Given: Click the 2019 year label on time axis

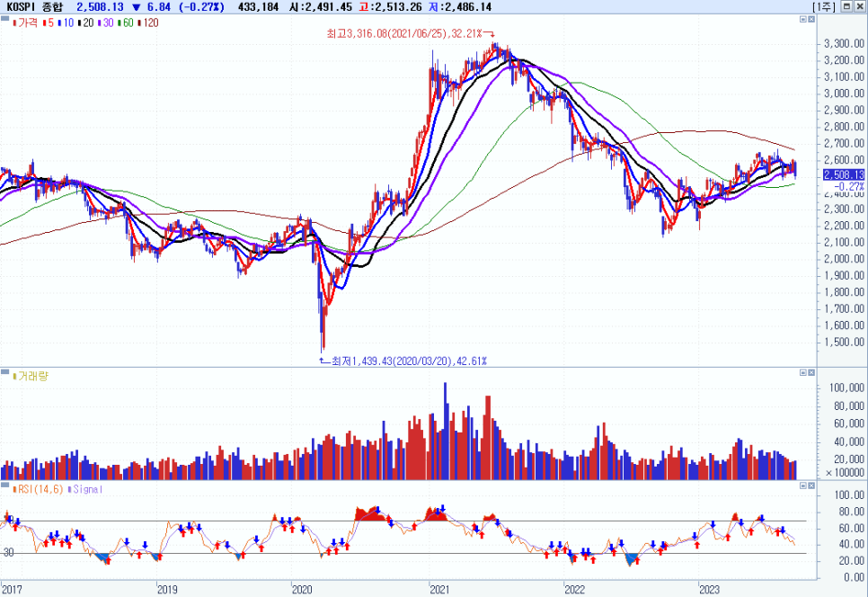Looking at the screenshot, I should [x=167, y=589].
